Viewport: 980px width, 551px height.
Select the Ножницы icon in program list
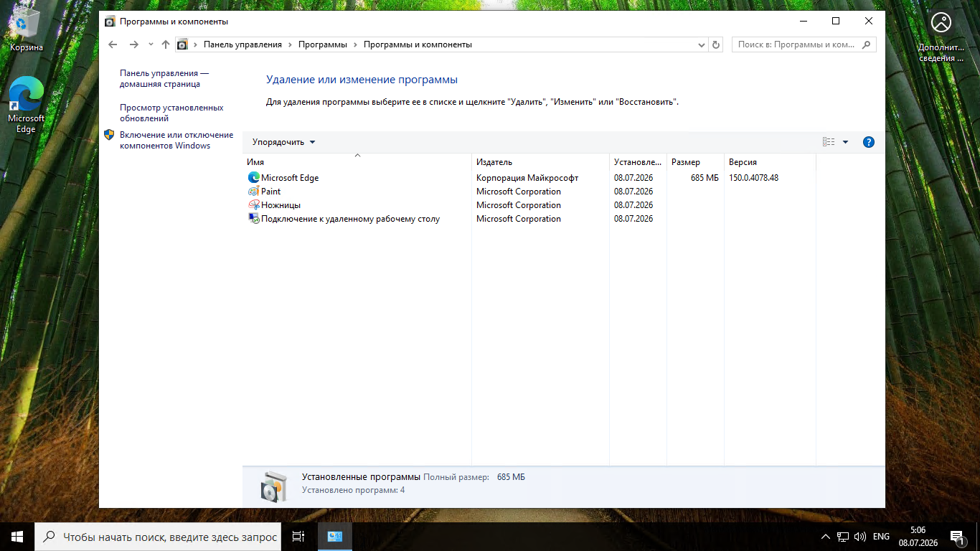pos(253,205)
